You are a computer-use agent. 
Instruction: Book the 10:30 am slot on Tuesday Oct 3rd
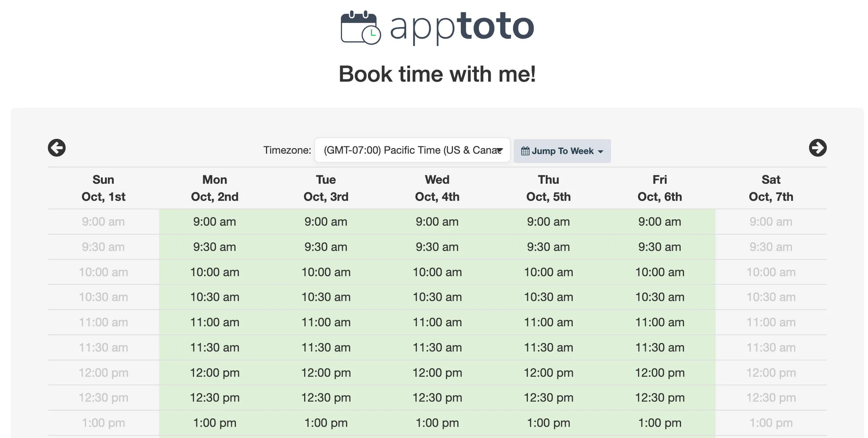coord(326,297)
